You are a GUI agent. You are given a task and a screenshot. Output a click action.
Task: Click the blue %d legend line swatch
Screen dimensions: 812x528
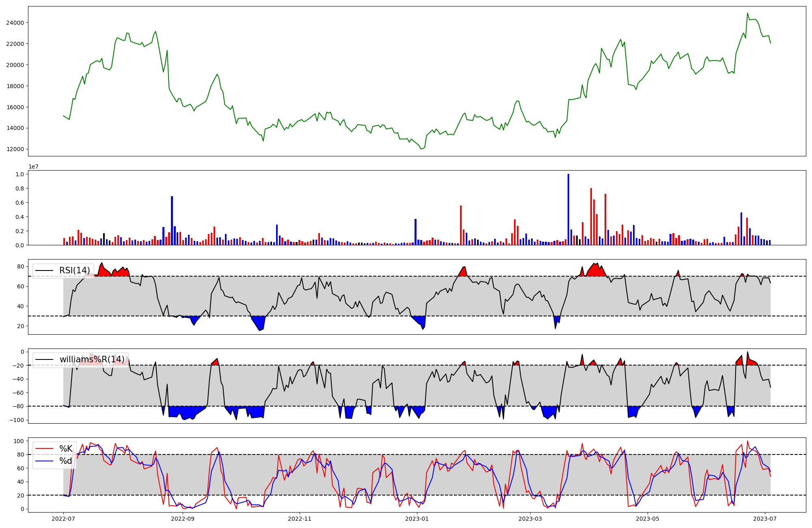click(44, 461)
